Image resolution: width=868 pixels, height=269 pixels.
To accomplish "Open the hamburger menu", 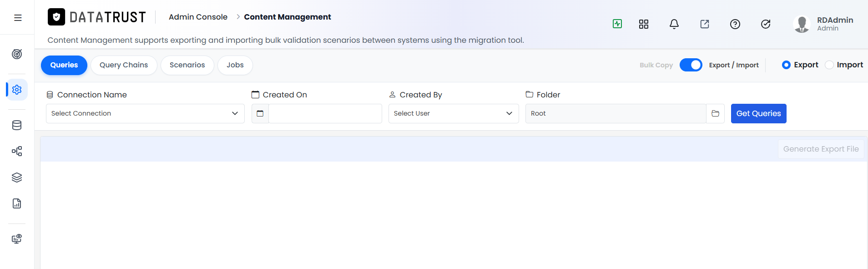I will (x=18, y=18).
